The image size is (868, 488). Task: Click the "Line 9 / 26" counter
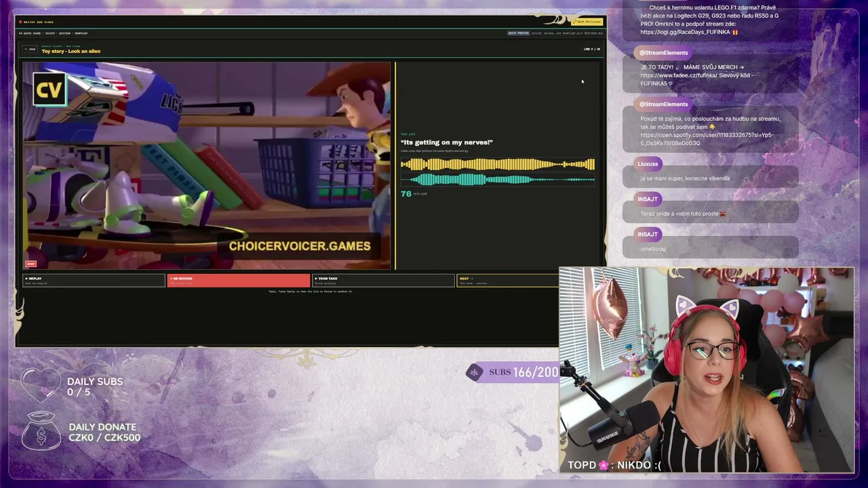(592, 49)
